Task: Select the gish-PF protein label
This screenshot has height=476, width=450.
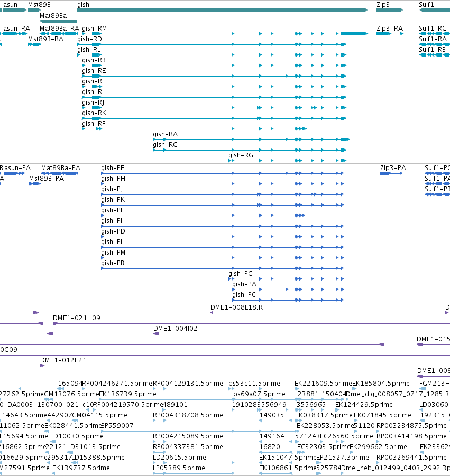Action: [113, 210]
